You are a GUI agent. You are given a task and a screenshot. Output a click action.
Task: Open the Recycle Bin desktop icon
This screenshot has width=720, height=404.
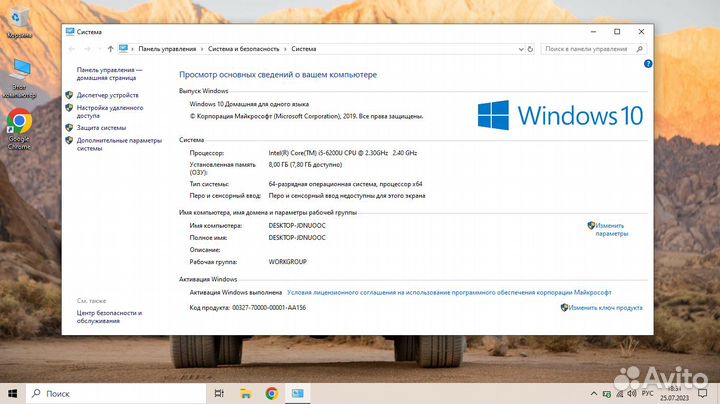19,23
